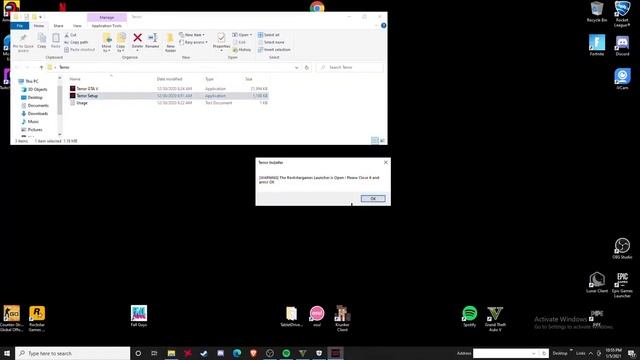Screen dimensions: 640x360
Task: Switch to the Home ribbon tab
Action: (x=39, y=26)
